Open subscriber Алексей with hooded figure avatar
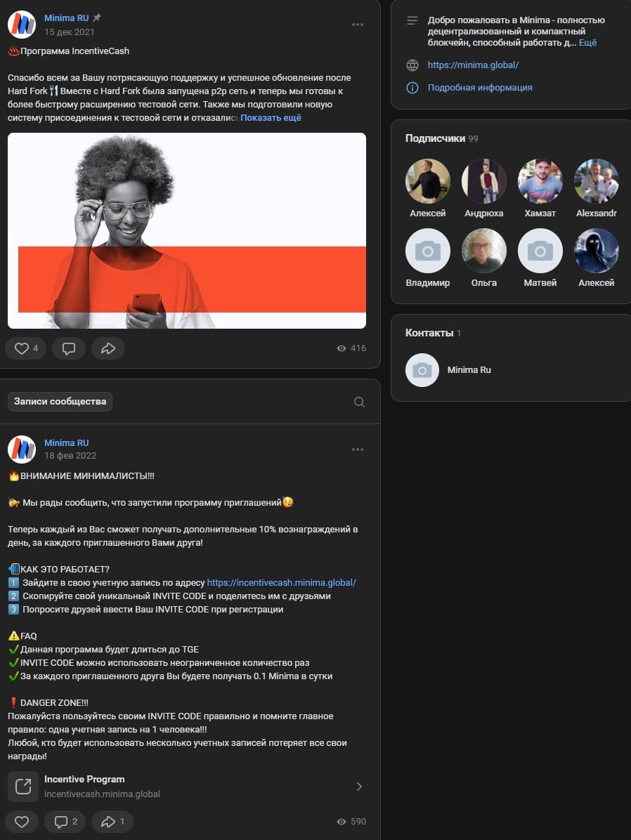The image size is (631, 840). (x=597, y=251)
